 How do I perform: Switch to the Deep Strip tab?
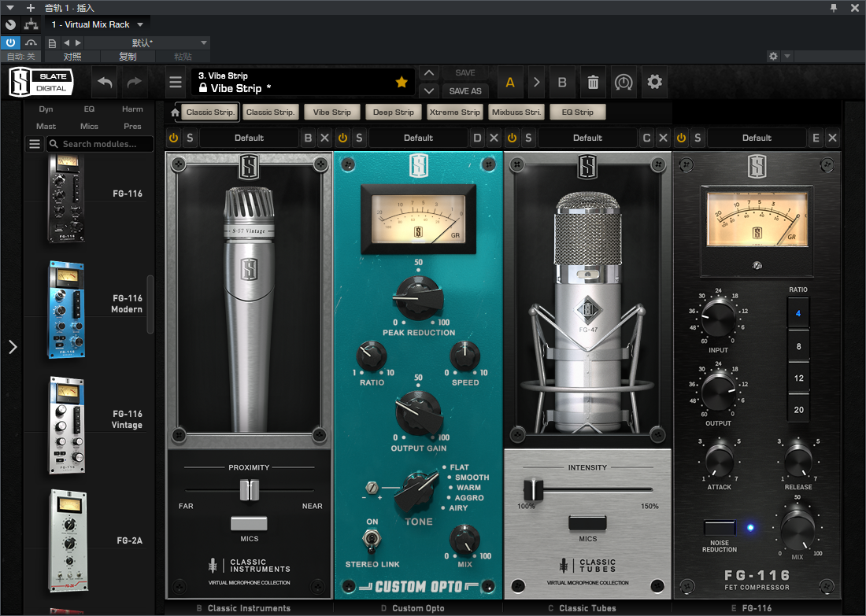coord(393,112)
